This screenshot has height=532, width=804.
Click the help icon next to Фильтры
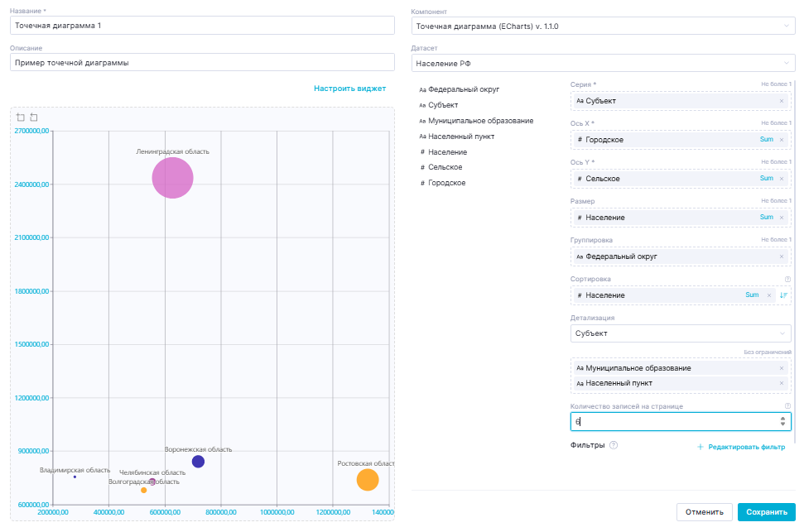point(614,445)
